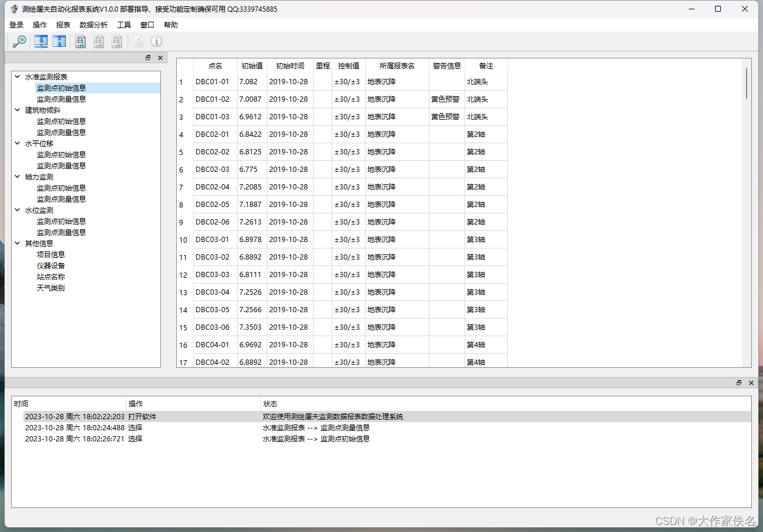Image resolution: width=763 pixels, height=532 pixels.
Task: Click the table up-down arrows toolbar icon
Action: click(x=59, y=42)
